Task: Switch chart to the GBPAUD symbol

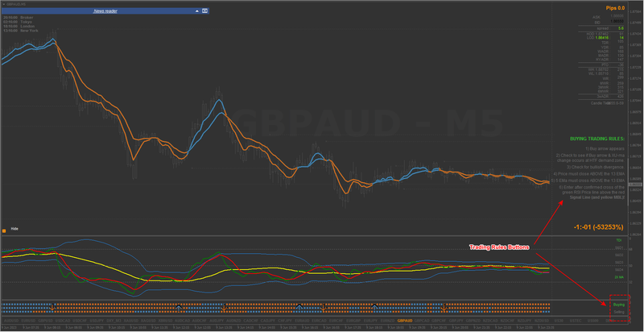Action: pyautogui.click(x=405, y=320)
